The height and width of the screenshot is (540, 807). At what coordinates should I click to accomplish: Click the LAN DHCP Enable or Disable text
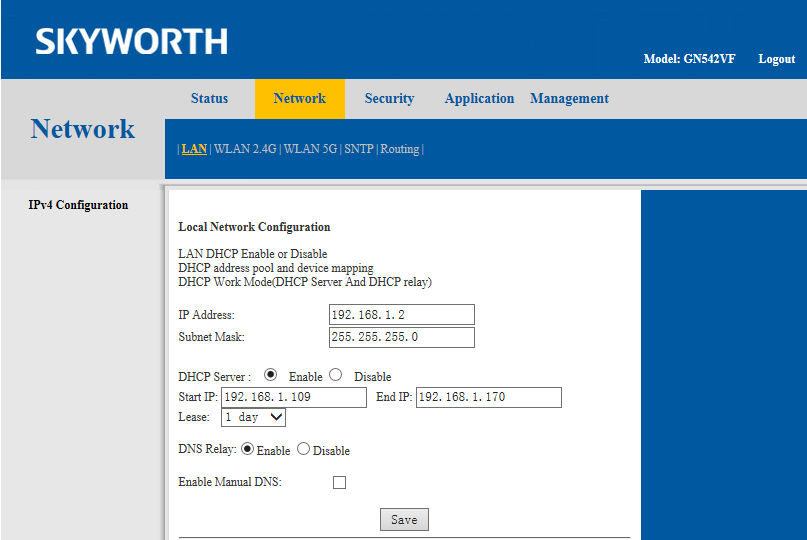(x=253, y=254)
